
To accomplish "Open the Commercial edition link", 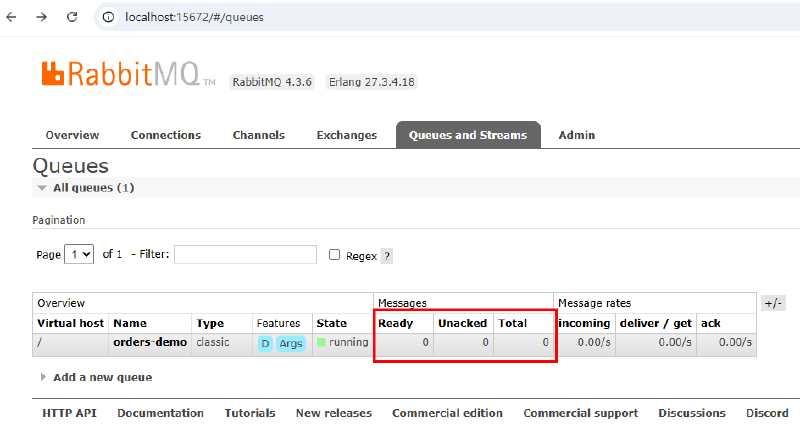I will pos(447,413).
